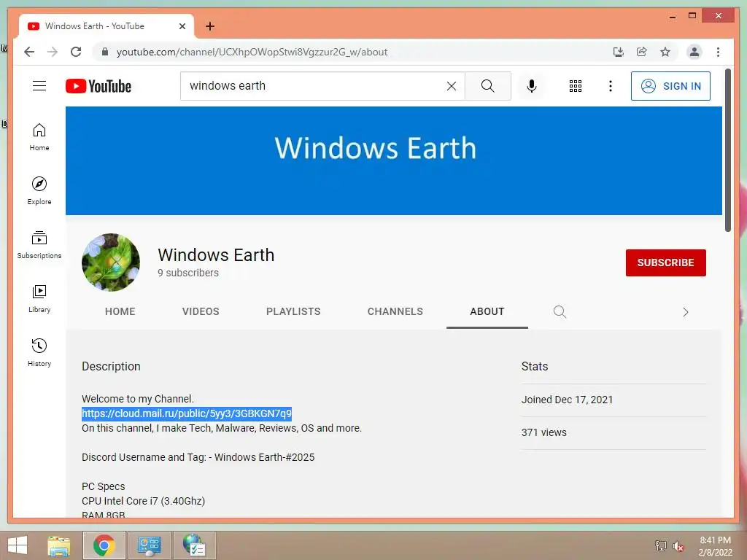Click 'CPU Intel Core i7 (3.40Ghz)' text

(144, 501)
